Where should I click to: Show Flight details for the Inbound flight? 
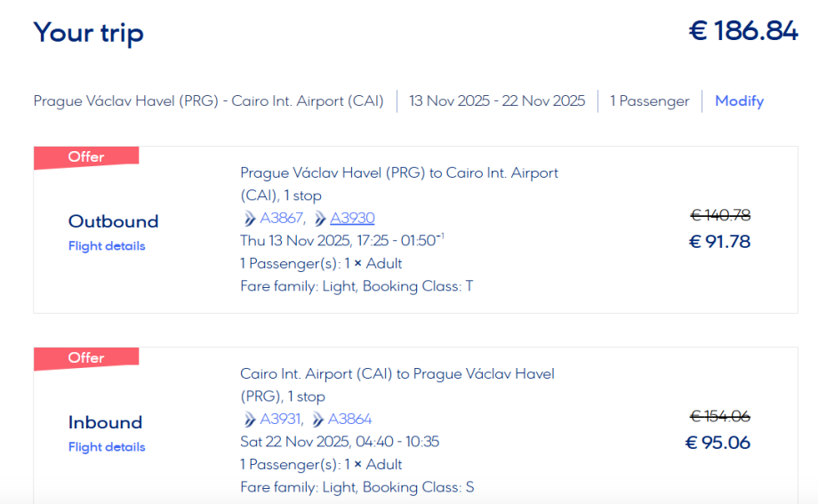[x=107, y=447]
